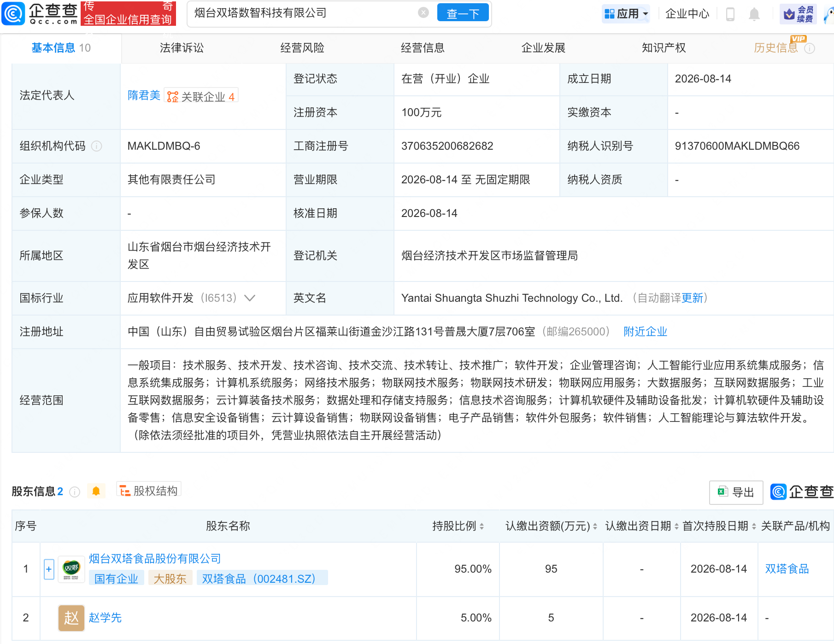Click the 全国企业信用查询 red banner
The height and width of the screenshot is (644, 834).
[x=128, y=13]
